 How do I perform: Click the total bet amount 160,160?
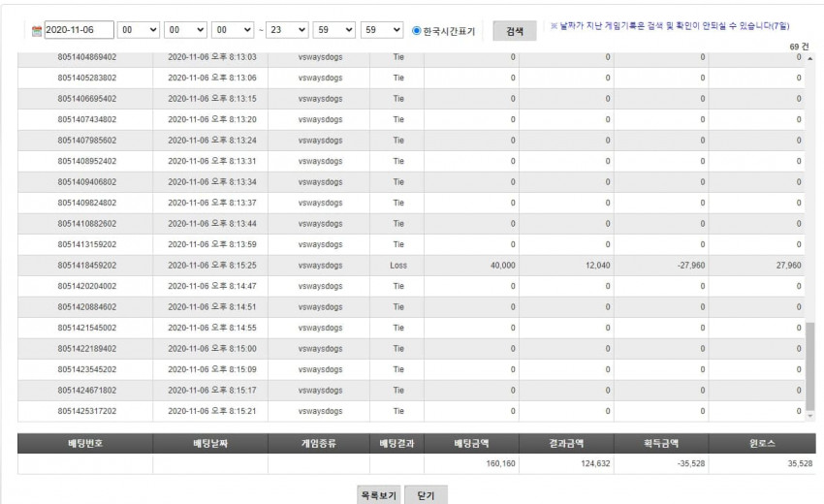501,463
